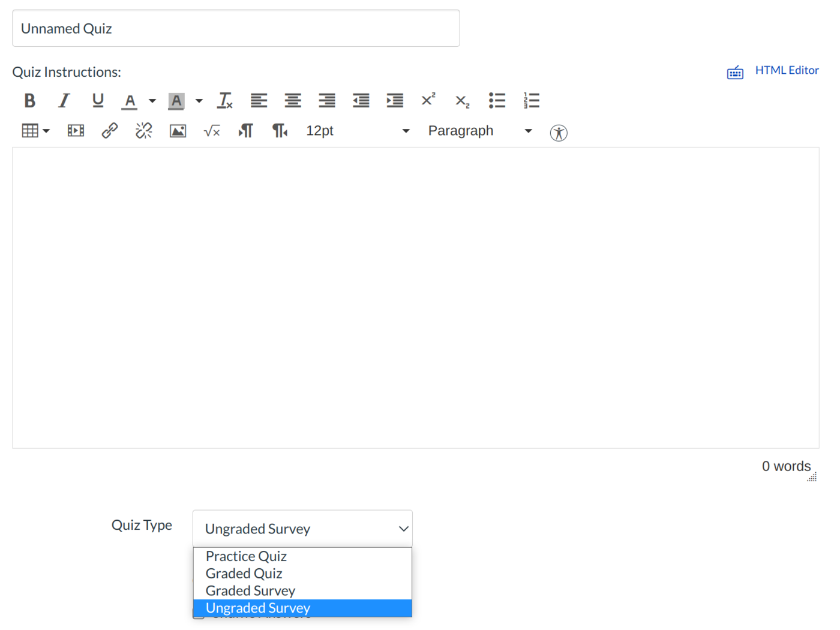840x630 pixels.
Task: Select Practice Quiz option
Action: pos(246,556)
